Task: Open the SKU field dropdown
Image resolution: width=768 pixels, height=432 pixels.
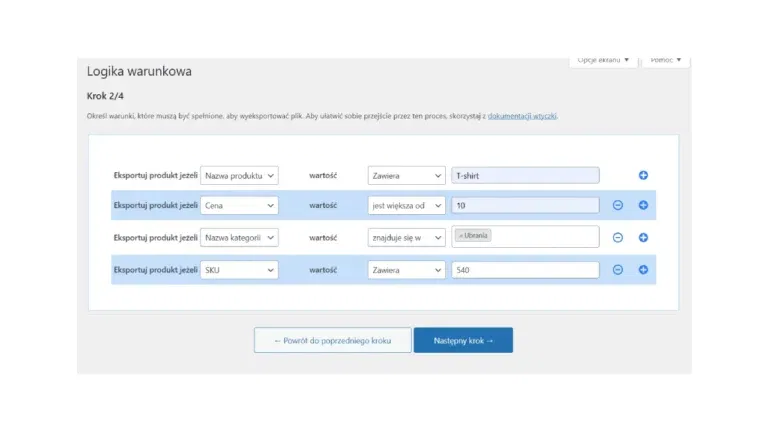Action: [x=239, y=270]
